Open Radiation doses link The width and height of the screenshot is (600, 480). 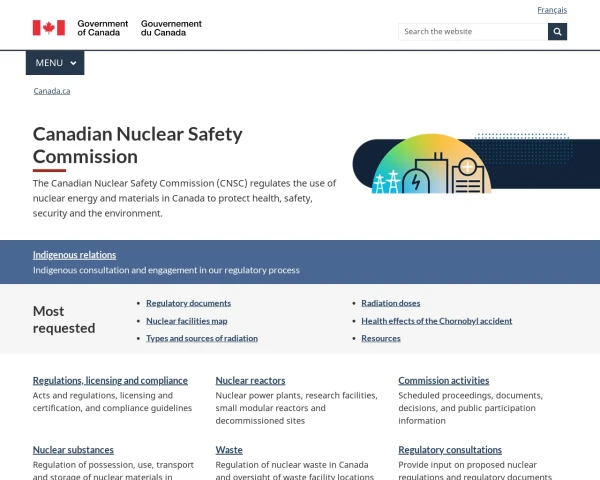point(391,303)
